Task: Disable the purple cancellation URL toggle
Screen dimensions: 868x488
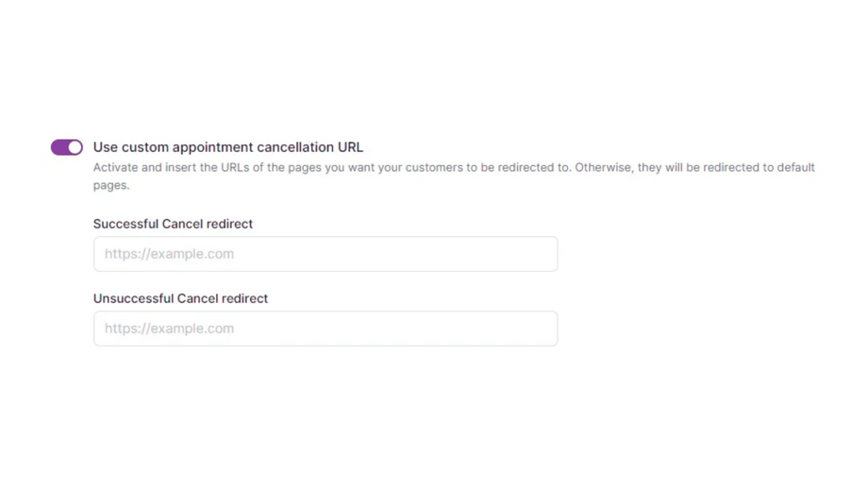Action: click(67, 147)
